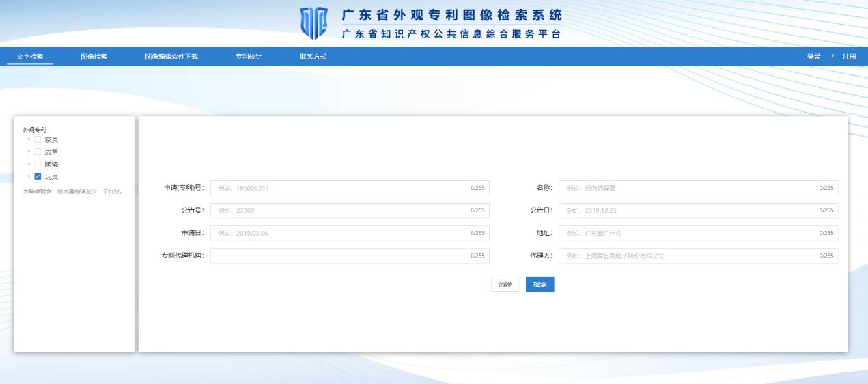Expand the 玩具 tree node arrow
Viewport: 868px width, 384px height.
tap(29, 176)
